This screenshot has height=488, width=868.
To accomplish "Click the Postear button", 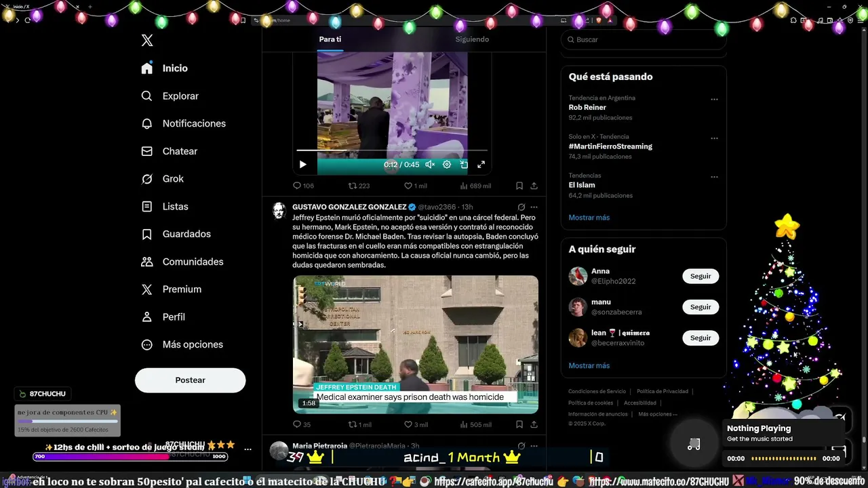I will click(x=190, y=380).
